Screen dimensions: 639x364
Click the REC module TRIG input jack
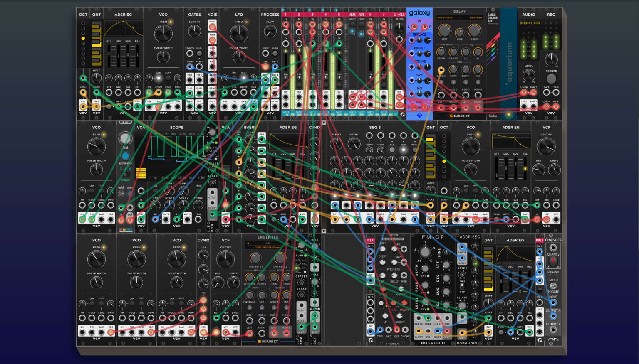click(556, 93)
